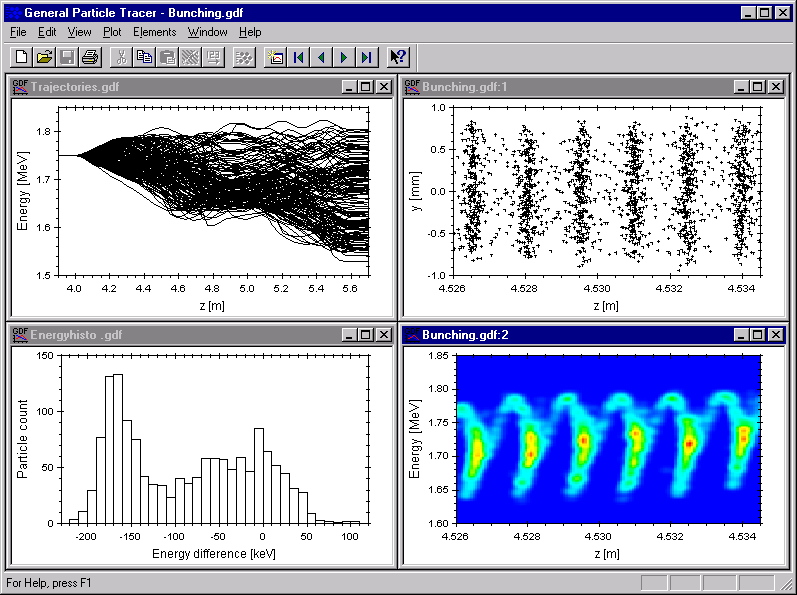
Task: Open the Help menu
Action: [250, 32]
